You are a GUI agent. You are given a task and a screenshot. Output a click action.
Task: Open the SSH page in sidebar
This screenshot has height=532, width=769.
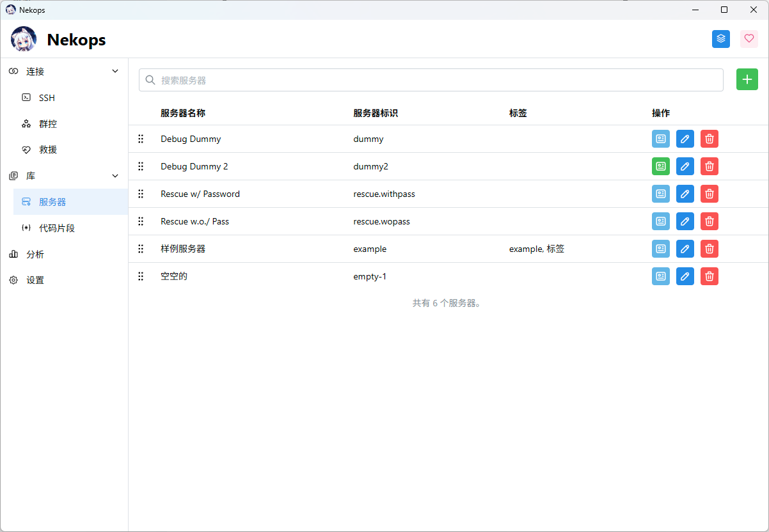[x=47, y=98]
